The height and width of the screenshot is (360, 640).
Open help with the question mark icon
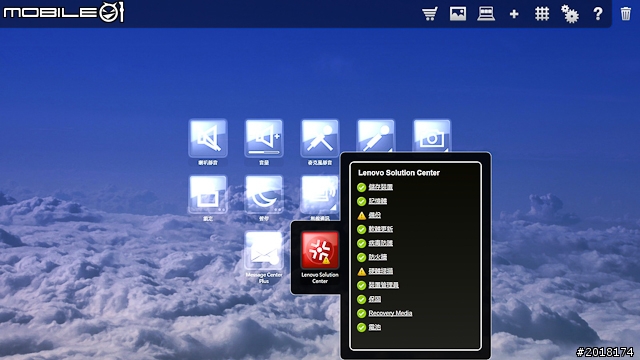tap(598, 14)
